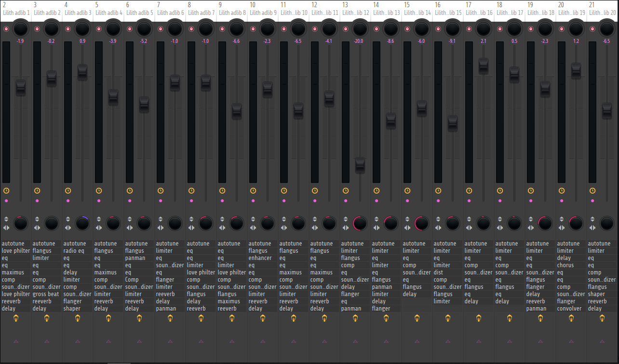Click the volume fader handle on track 13
This screenshot has height=364, width=619.
tap(360, 165)
